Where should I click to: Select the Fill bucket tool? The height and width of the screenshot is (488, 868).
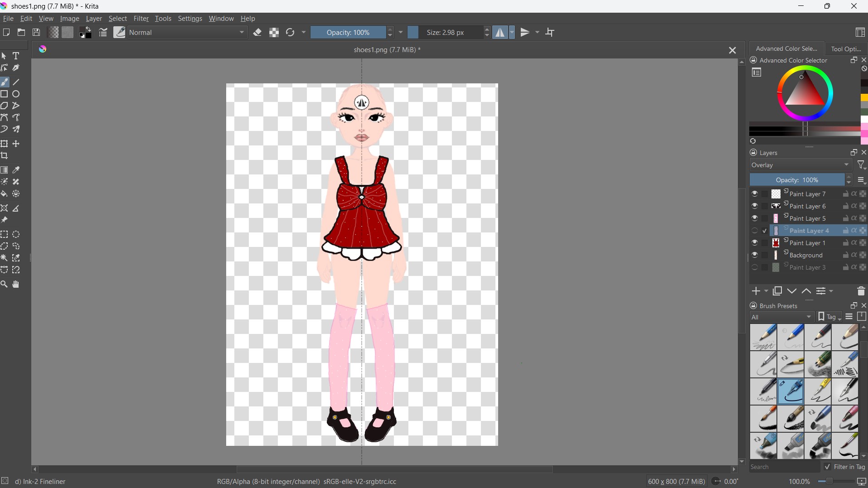(5, 193)
